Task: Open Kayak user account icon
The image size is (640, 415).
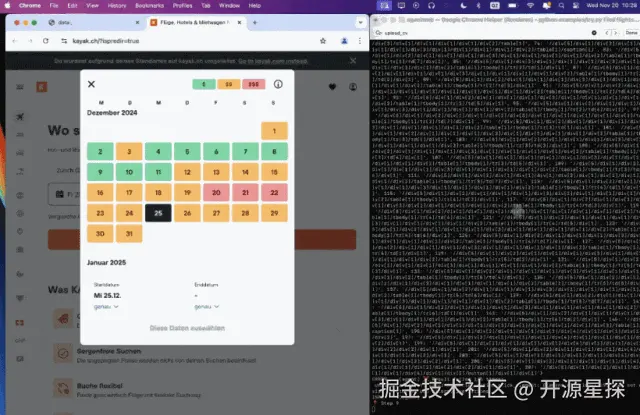Action: 353,87
